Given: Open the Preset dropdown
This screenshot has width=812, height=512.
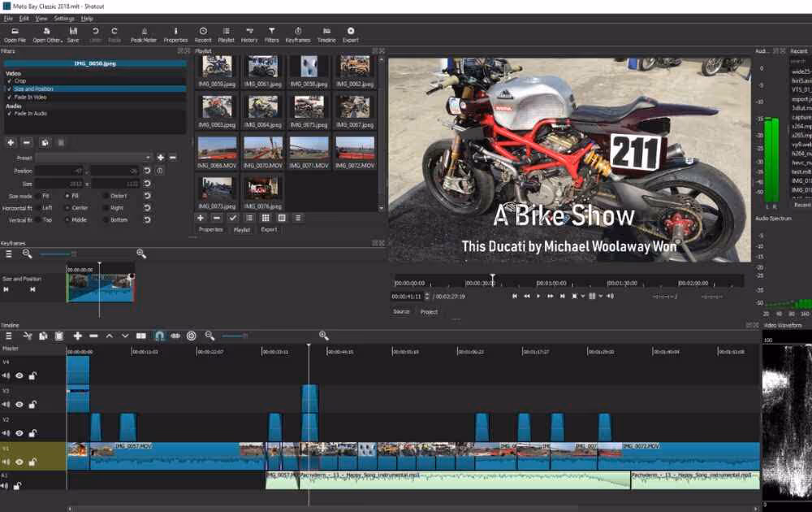Looking at the screenshot, I should pyautogui.click(x=93, y=158).
